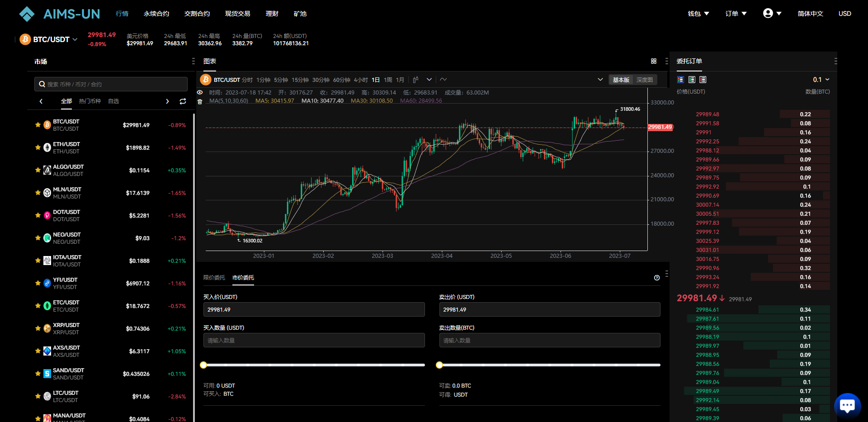Switch to the 限价委托 limit order tab
Image resolution: width=868 pixels, height=422 pixels.
pyautogui.click(x=214, y=278)
